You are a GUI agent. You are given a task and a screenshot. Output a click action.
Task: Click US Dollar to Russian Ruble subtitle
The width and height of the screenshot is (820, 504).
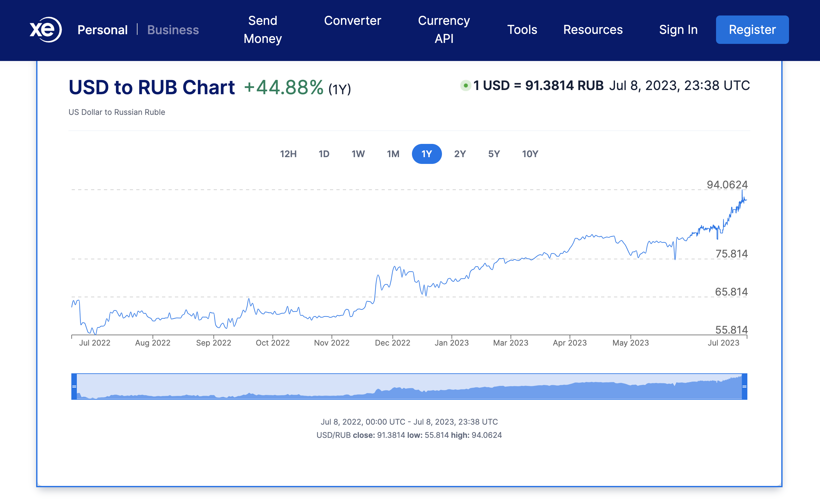click(117, 112)
